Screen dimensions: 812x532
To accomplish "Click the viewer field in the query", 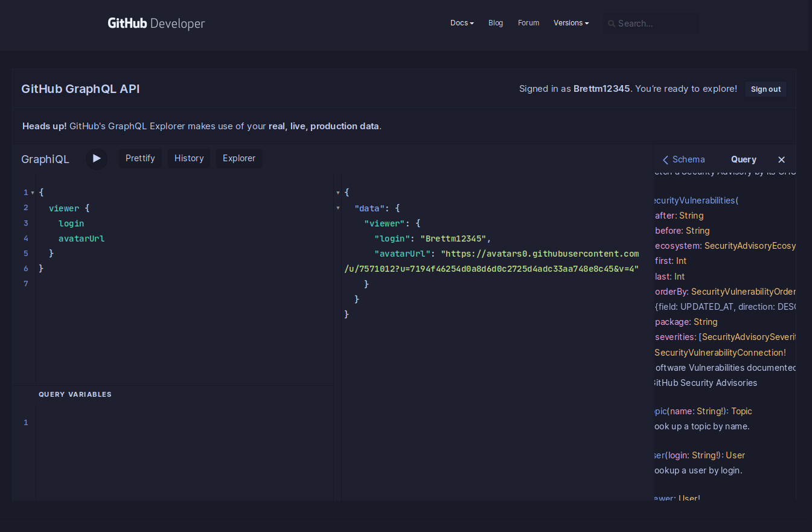I will pos(64,208).
